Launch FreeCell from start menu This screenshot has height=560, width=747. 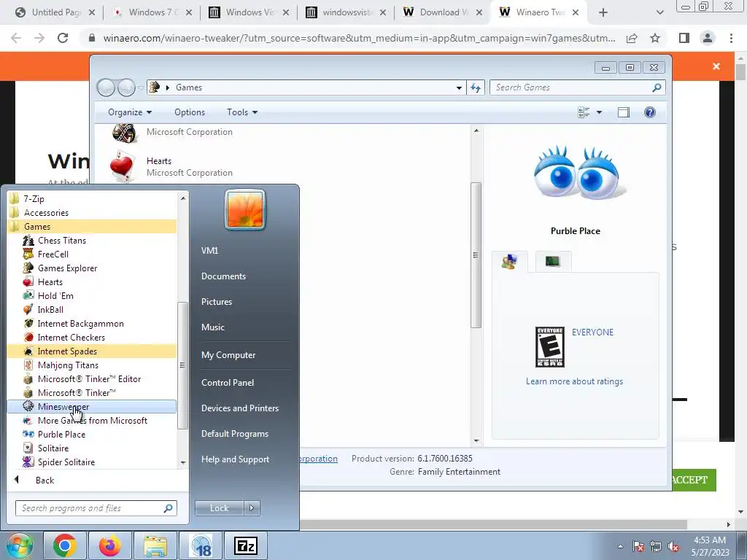pyautogui.click(x=53, y=254)
